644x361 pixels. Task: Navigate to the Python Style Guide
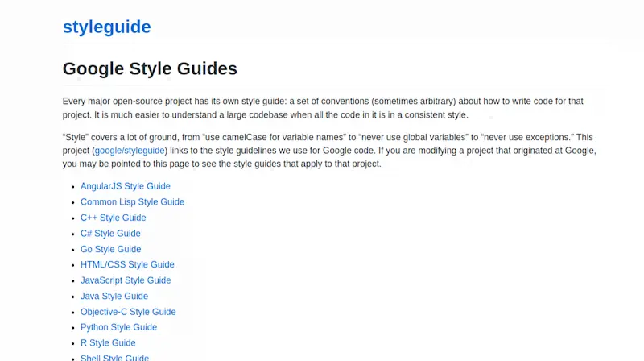click(118, 327)
